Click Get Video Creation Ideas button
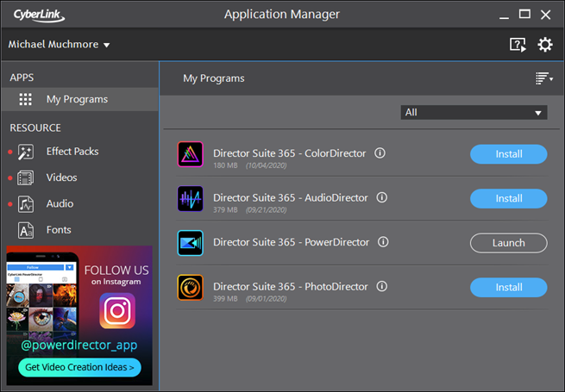This screenshot has height=392, width=565. tap(79, 367)
